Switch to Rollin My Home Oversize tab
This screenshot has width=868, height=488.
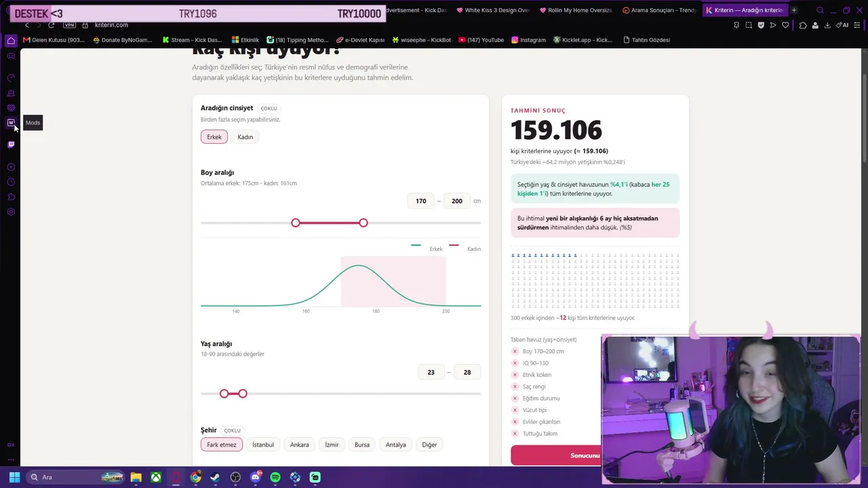tap(576, 10)
